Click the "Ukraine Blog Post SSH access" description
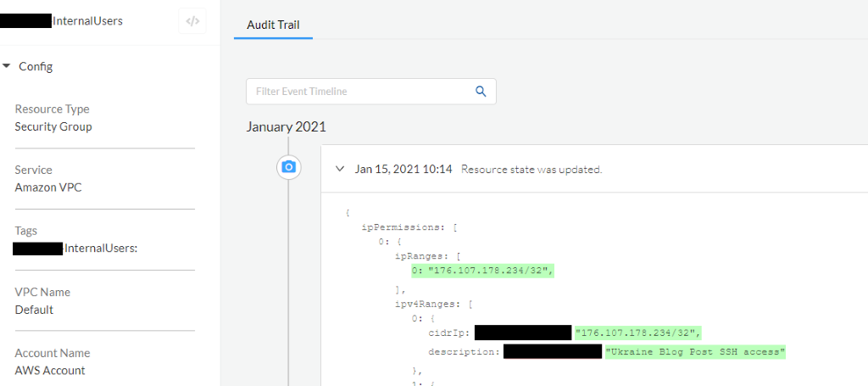The image size is (868, 386). 695,351
